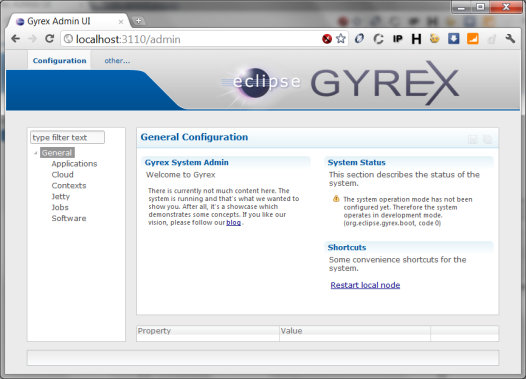Switch to the other... tab

pyautogui.click(x=117, y=60)
